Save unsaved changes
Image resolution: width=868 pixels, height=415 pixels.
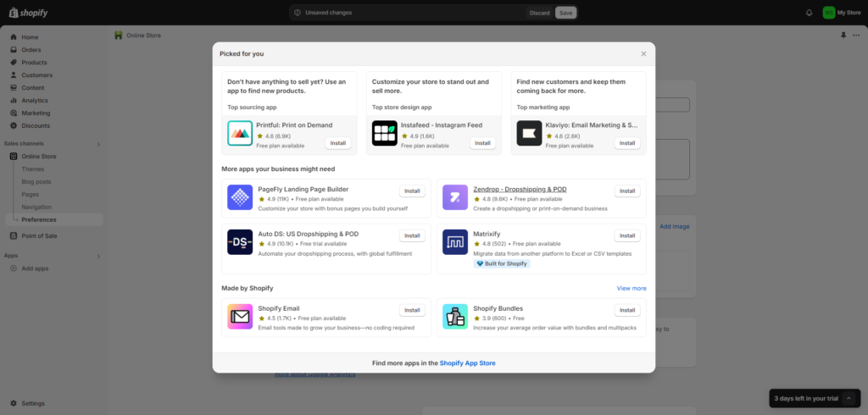click(x=565, y=13)
